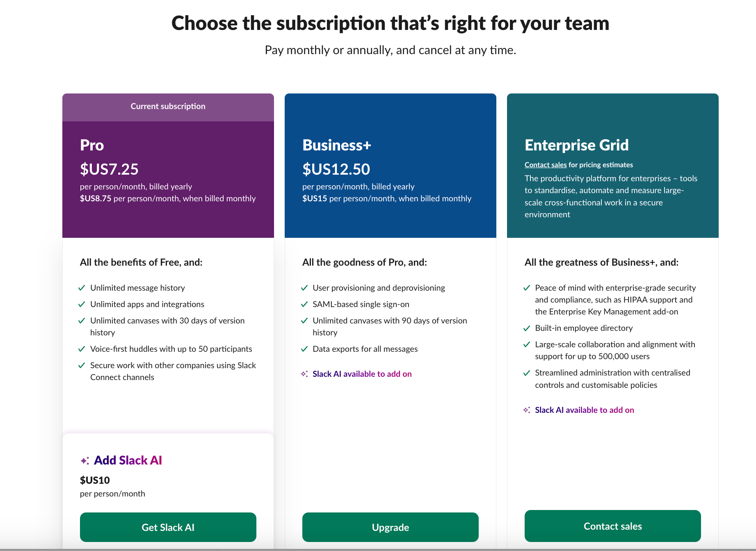Image resolution: width=756 pixels, height=551 pixels.
Task: Click checkmark next to Built-in employee directory
Action: click(x=527, y=328)
